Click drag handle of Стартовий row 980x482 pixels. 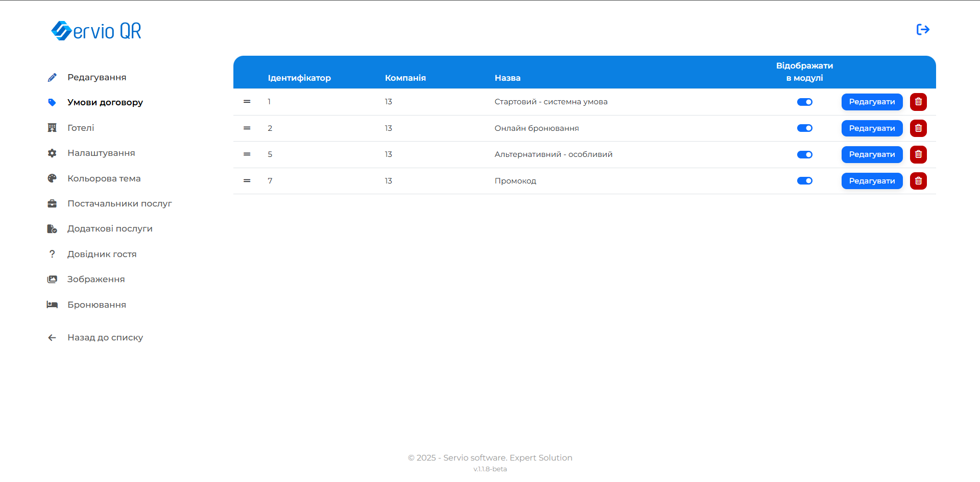247,102
